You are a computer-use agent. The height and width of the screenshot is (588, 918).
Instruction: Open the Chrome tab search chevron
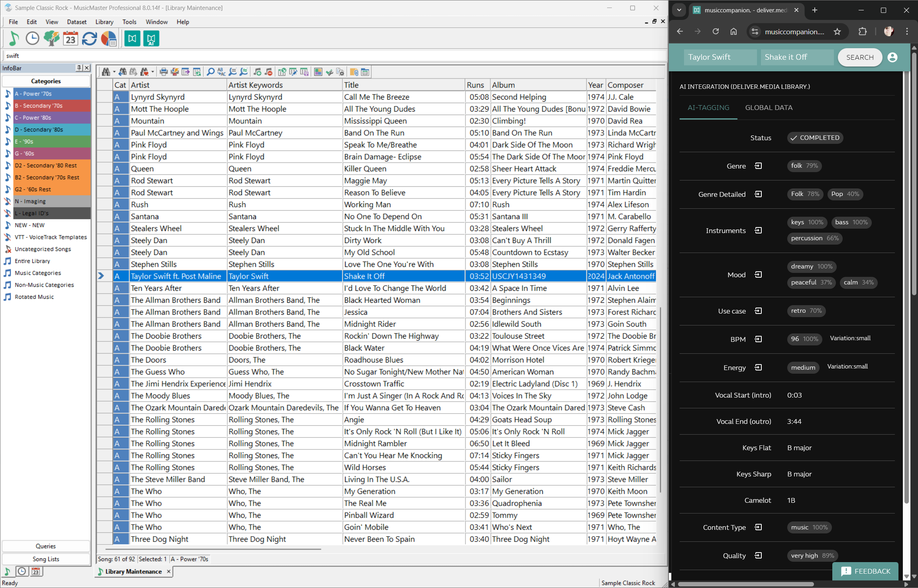click(x=679, y=10)
